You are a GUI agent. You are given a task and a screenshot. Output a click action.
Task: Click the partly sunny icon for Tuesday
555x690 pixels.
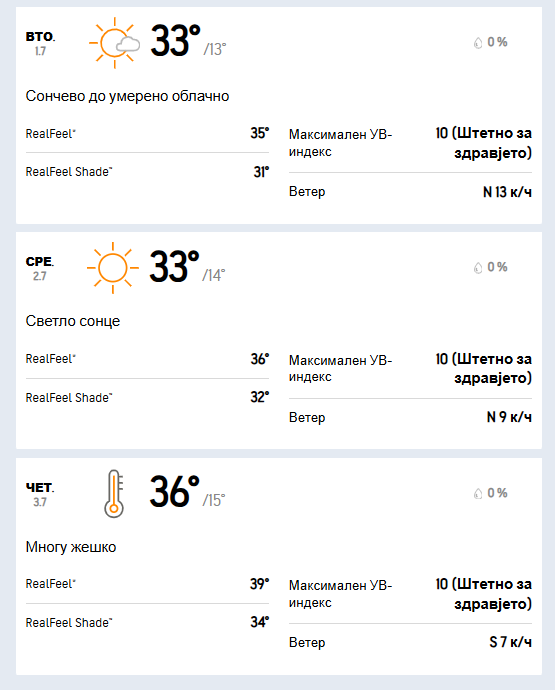114,43
